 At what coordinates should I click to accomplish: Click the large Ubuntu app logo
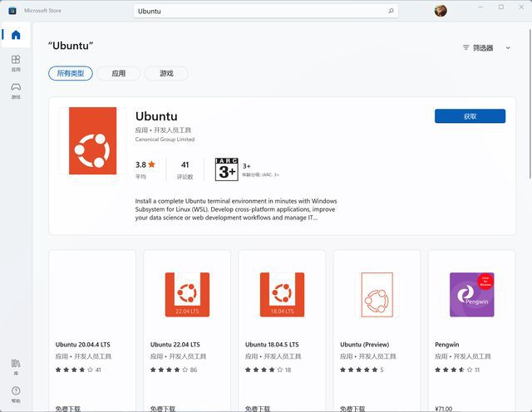point(93,140)
